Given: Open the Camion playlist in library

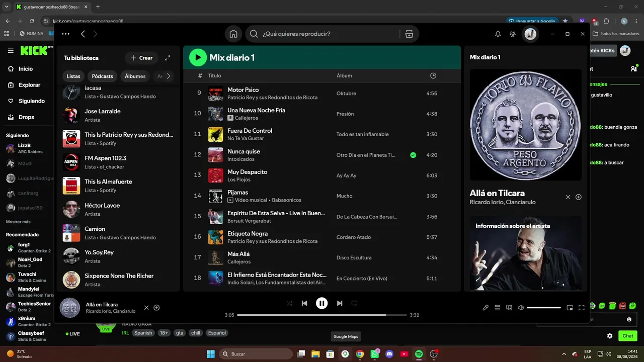Looking at the screenshot, I should [118, 233].
